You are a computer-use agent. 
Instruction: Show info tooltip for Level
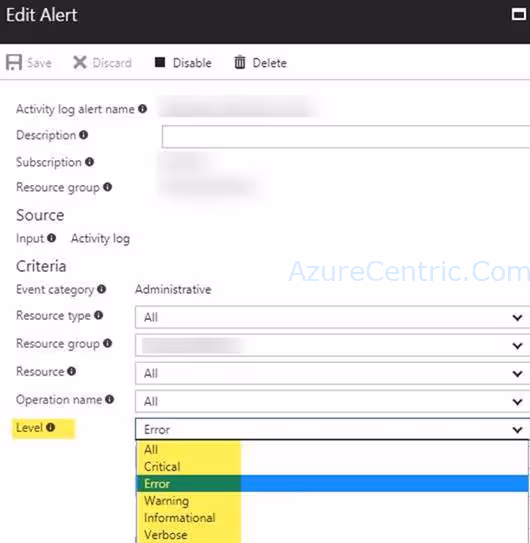click(x=50, y=427)
